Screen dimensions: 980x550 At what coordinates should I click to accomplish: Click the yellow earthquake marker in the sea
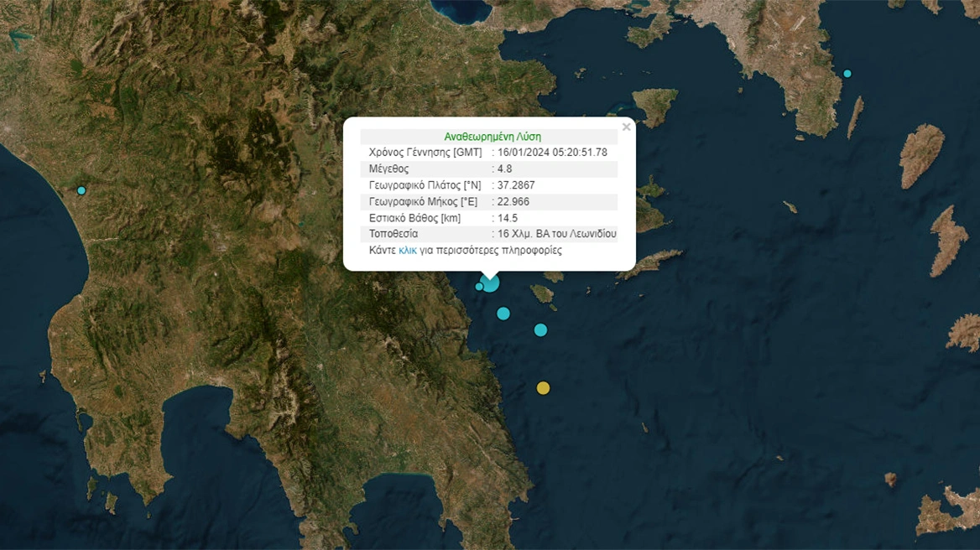[543, 387]
